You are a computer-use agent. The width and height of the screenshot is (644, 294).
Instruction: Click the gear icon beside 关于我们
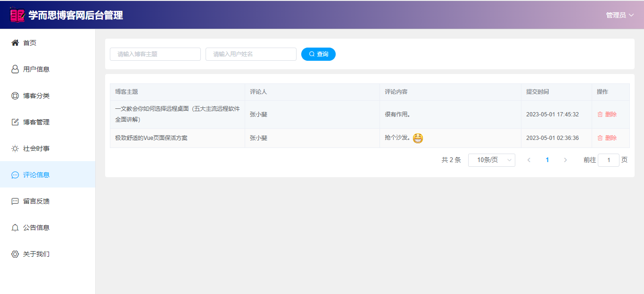tap(15, 254)
